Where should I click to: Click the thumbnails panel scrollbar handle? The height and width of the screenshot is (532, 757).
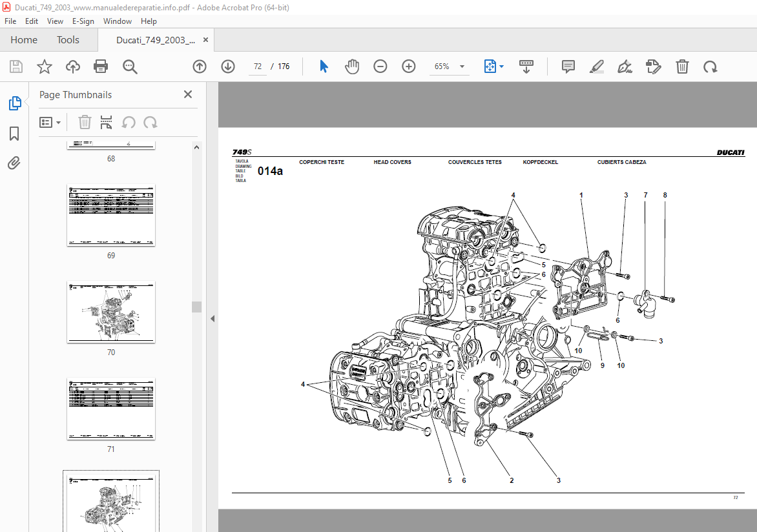(196, 307)
